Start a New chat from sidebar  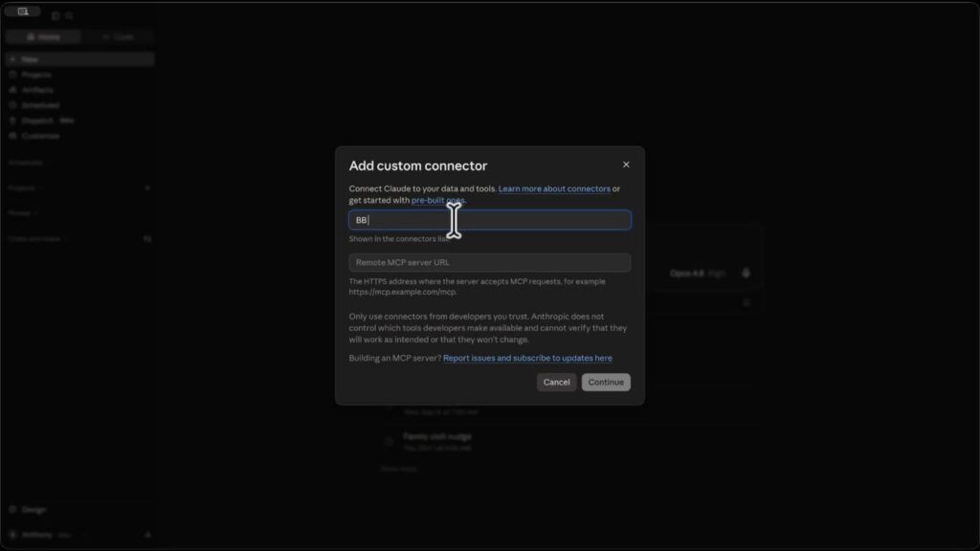point(79,59)
